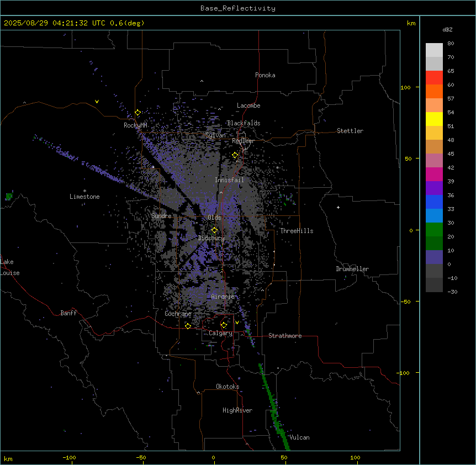The width and height of the screenshot is (476, 465).
Task: Click the green echo streak north of Vulcan
Action: 274,408
